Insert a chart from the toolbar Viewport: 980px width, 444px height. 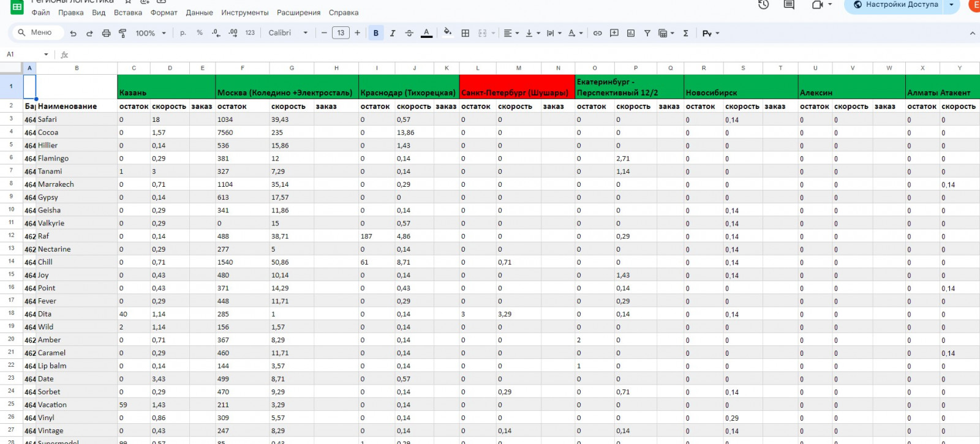[x=631, y=33]
